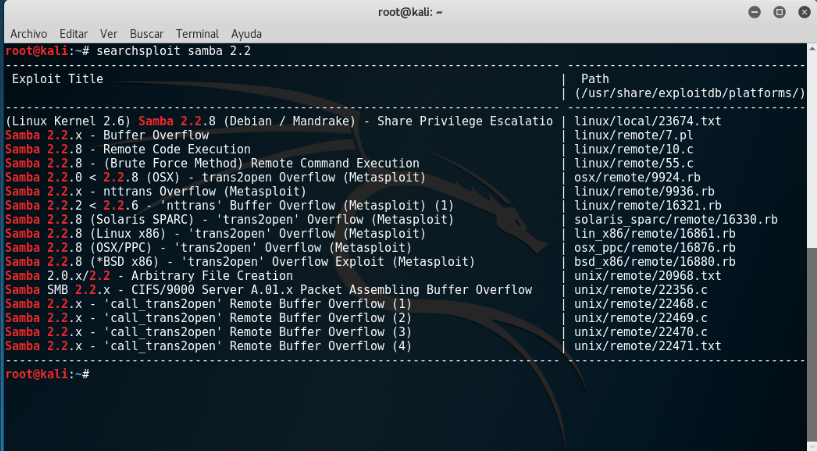Click 'bsd_x86/remote/16880.rb' path
The image size is (817, 451).
tap(655, 262)
